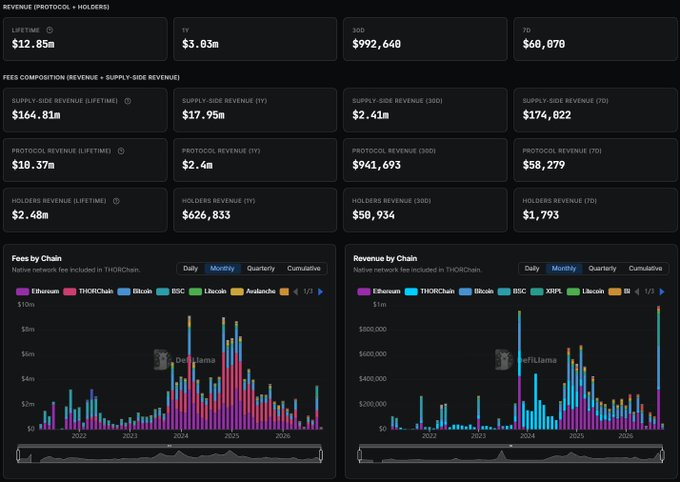680x482 pixels.
Task: Click holders revenue 1Y value $626,833
Action: pos(206,215)
